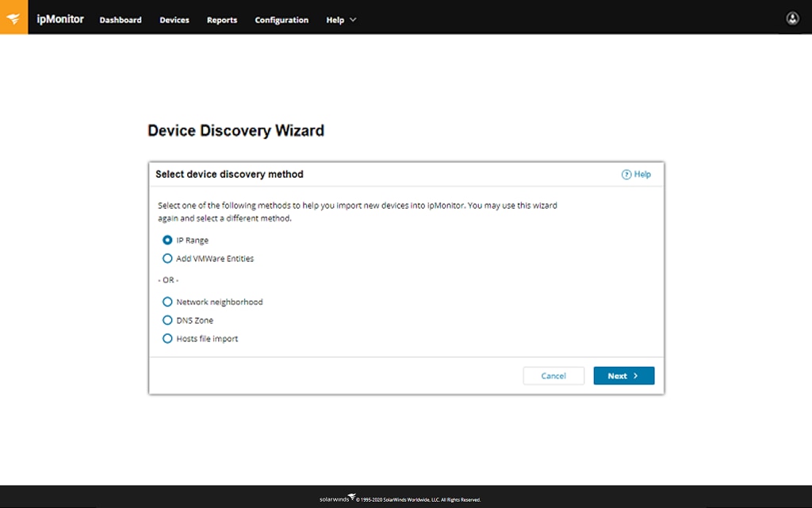
Task: Click the Help question mark icon
Action: click(626, 175)
